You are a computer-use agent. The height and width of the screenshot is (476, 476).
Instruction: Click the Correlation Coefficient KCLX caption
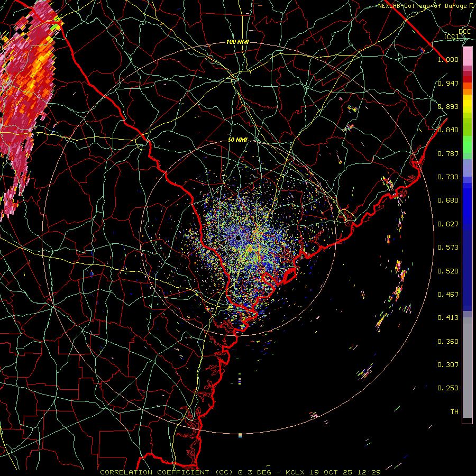pyautogui.click(x=240, y=472)
